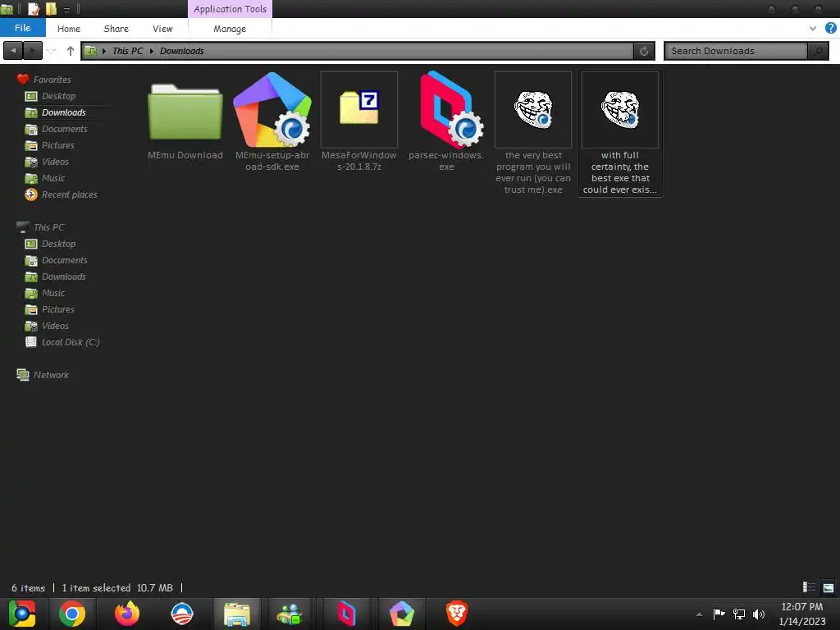The image size is (840, 630).
Task: Click This PC in the address bar
Action: [x=127, y=51]
